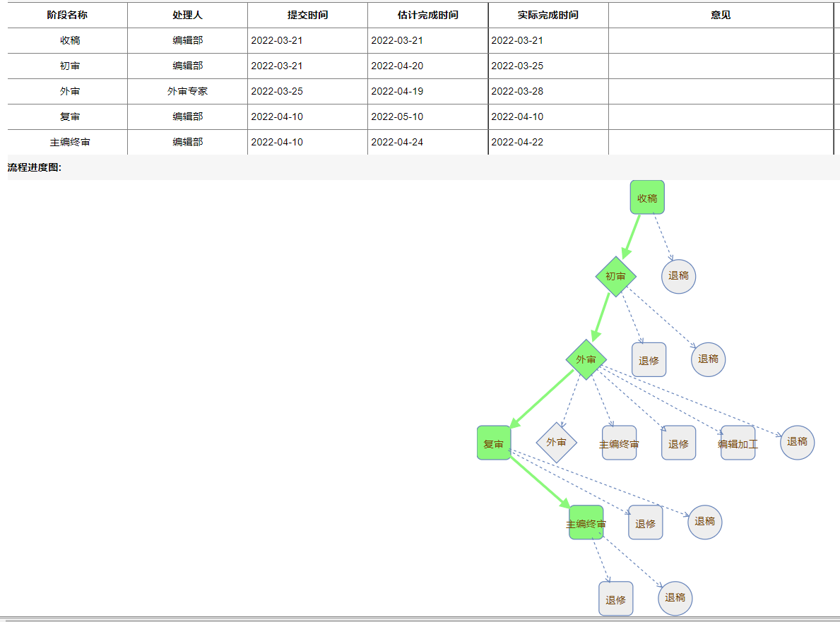Click the 退稿 circle beside 初审 diamond
The image size is (840, 622).
tap(678, 276)
